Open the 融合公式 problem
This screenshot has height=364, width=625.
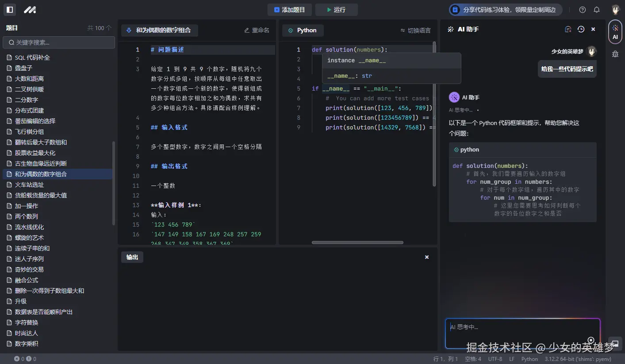[x=58, y=280]
